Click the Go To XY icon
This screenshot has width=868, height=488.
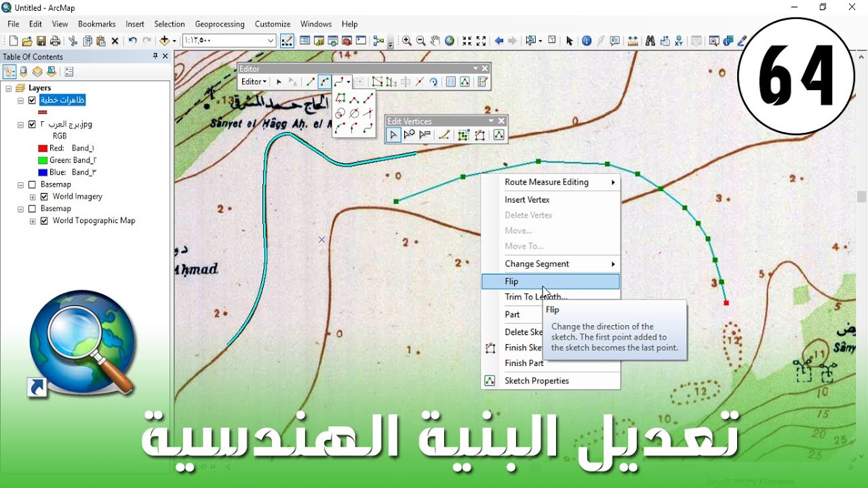tap(678, 41)
